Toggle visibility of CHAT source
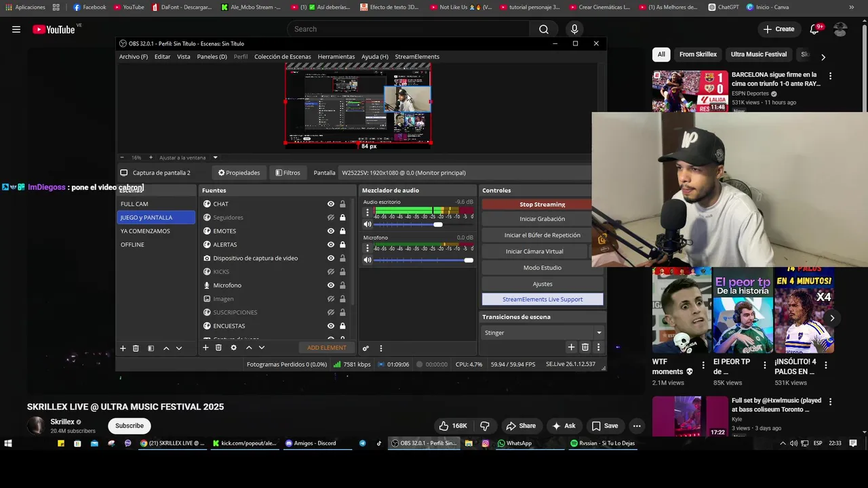 pos(331,204)
